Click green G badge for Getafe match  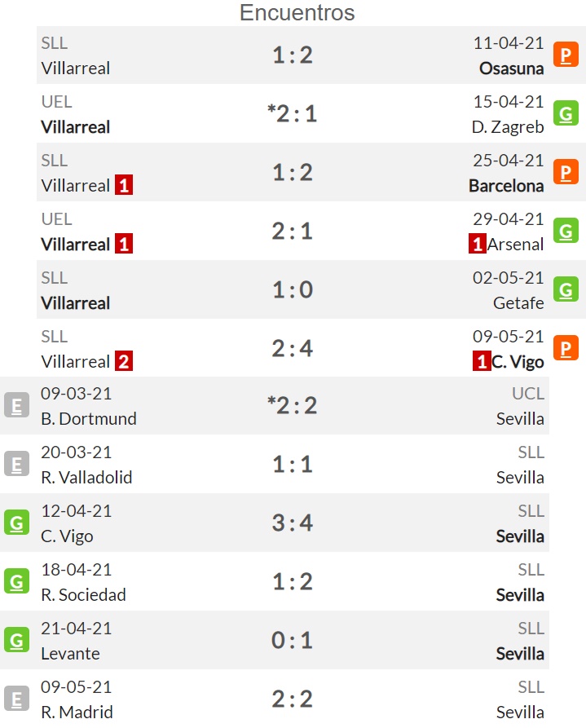coord(566,289)
